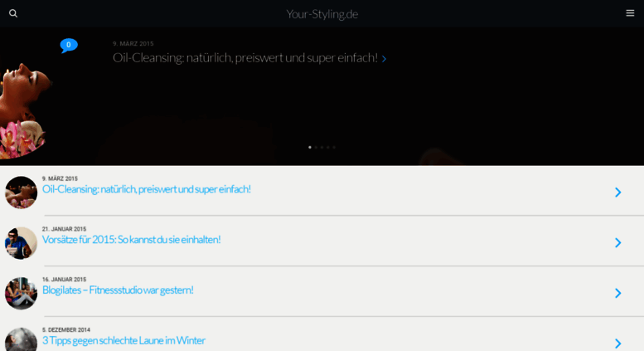
Task: Select the first slider pagination dot
Action: pos(310,147)
